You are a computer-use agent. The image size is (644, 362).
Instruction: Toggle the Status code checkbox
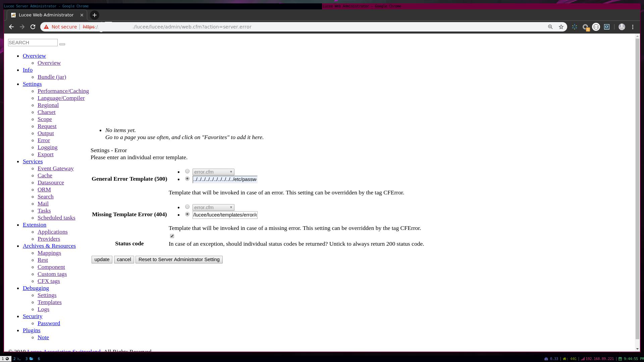[x=172, y=236]
